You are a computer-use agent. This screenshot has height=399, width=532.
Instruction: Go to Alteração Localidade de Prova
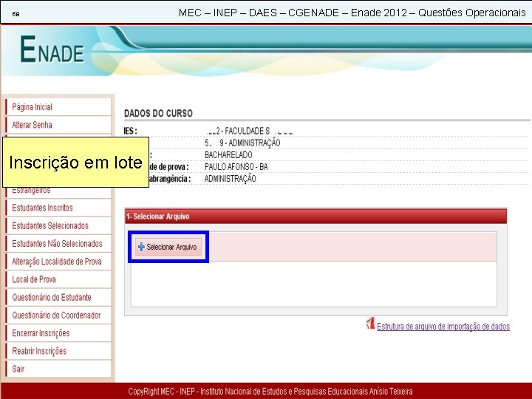[58, 262]
